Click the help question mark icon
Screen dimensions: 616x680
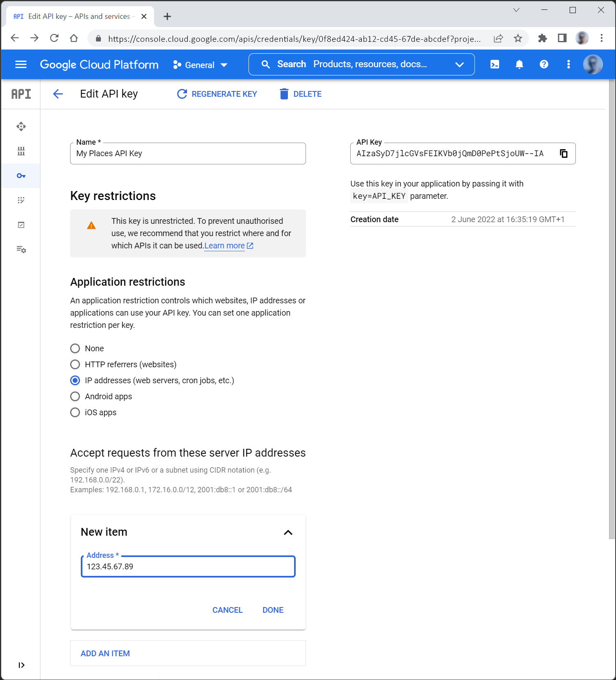pyautogui.click(x=544, y=64)
